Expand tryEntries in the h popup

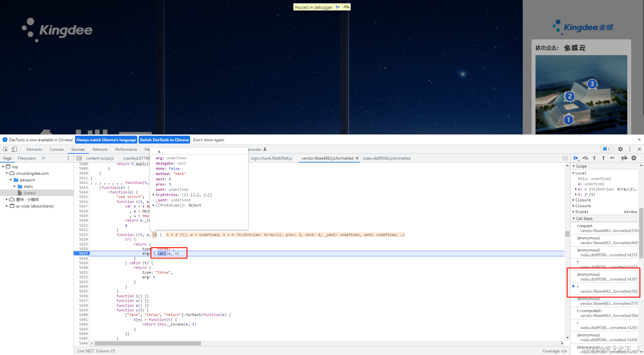click(153, 195)
